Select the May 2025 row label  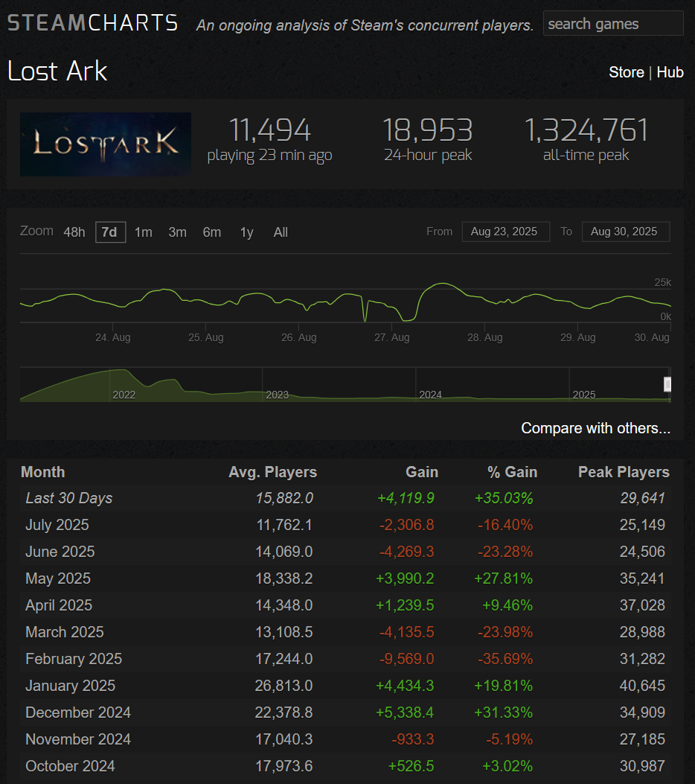58,579
